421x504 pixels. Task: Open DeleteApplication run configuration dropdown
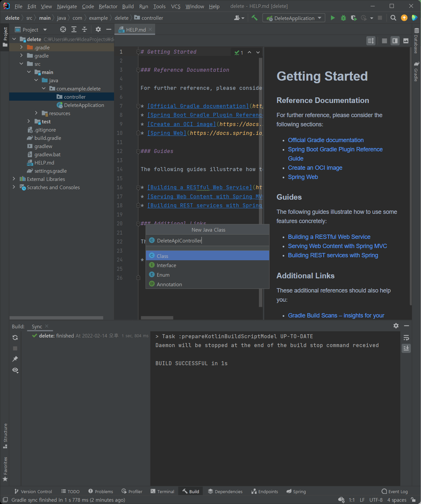coord(294,18)
